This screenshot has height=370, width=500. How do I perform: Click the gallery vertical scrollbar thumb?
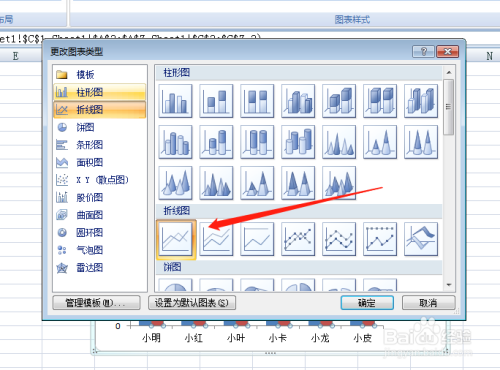(x=449, y=107)
